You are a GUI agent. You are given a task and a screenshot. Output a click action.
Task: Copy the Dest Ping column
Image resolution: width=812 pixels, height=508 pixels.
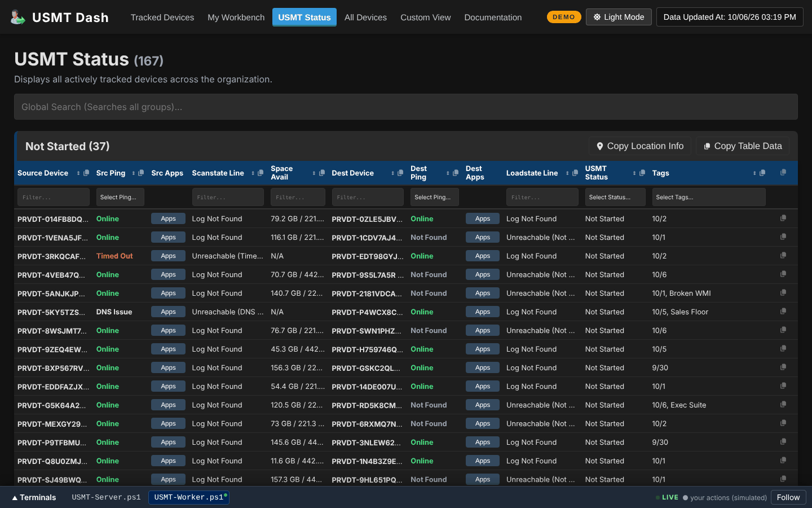(456, 173)
